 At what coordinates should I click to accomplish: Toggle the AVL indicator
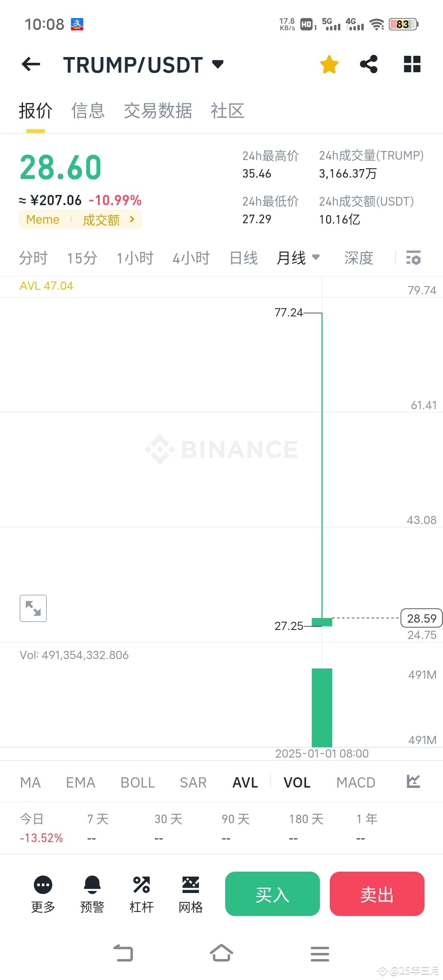tap(245, 783)
